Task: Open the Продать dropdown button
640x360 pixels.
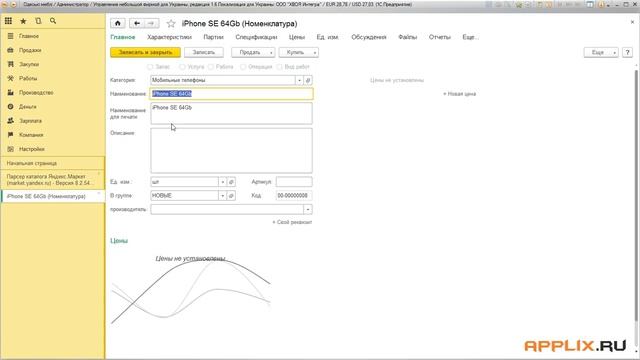Action: (x=253, y=53)
